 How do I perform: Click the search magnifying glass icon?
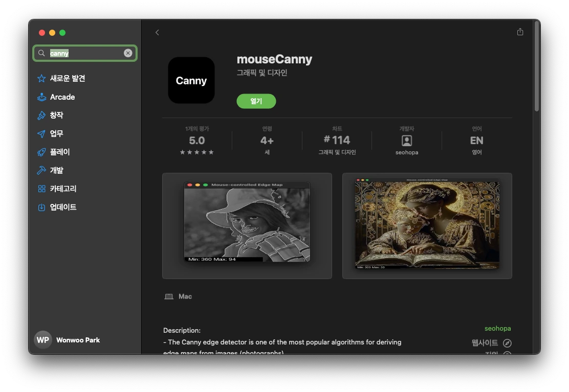(x=42, y=53)
